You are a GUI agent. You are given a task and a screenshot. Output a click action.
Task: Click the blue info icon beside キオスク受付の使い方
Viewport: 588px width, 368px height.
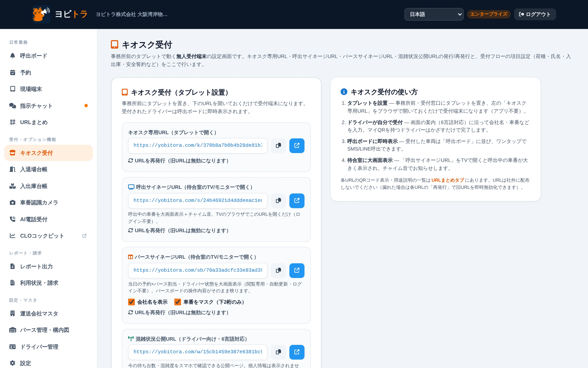pos(344,92)
